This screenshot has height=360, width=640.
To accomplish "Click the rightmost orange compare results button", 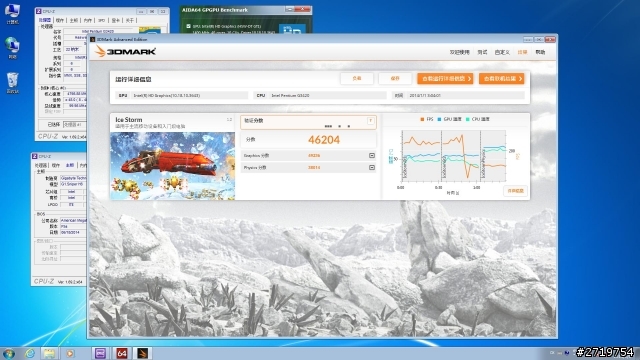I will pos(502,78).
